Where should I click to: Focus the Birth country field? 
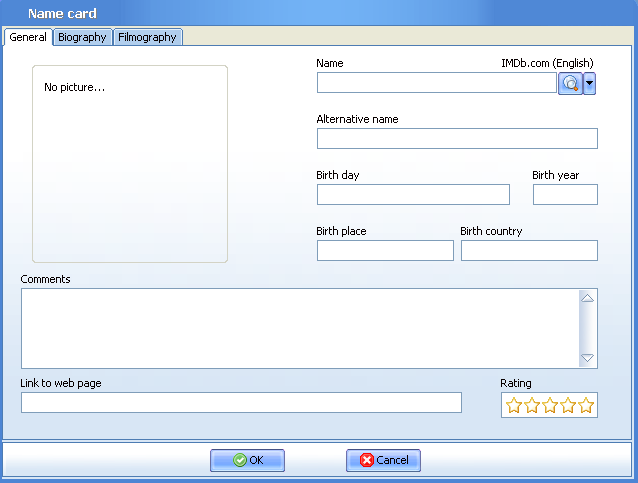click(529, 250)
